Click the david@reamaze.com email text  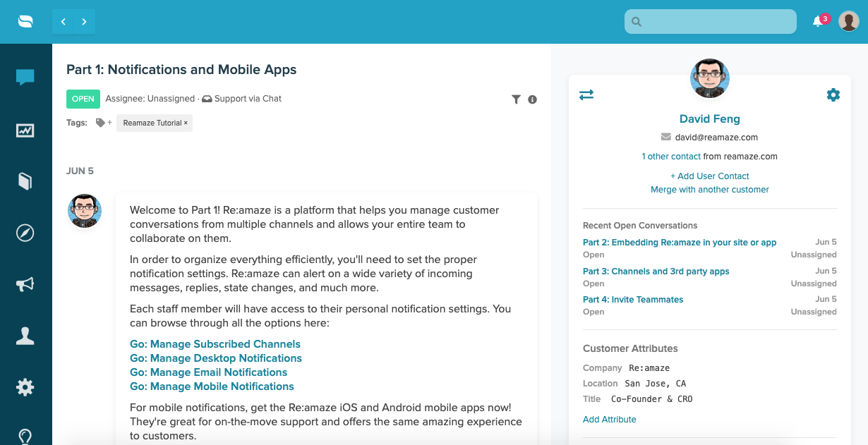[716, 138]
